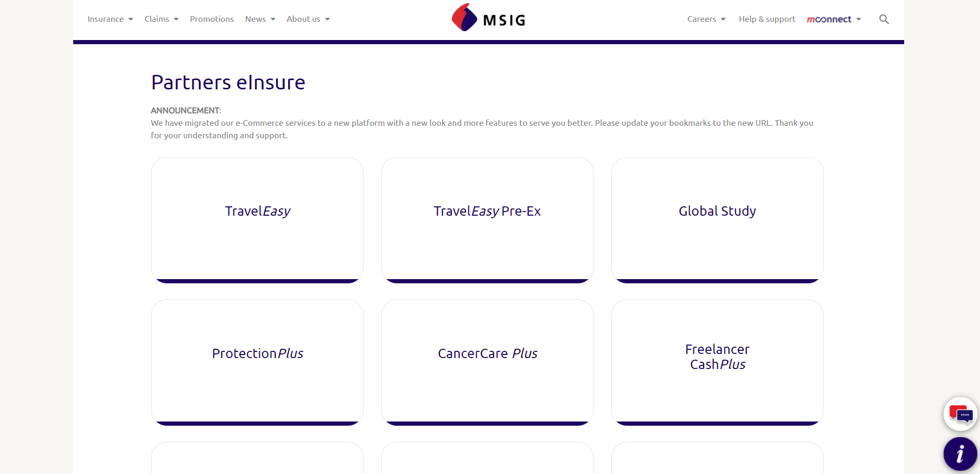The width and height of the screenshot is (980, 474).
Task: Expand the Claims dropdown menu
Action: 162,19
